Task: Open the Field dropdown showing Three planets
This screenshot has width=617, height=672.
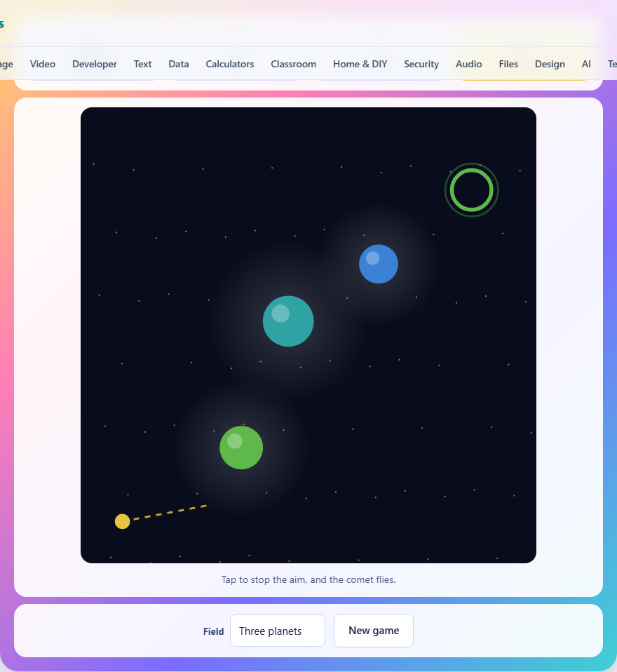Action: pyautogui.click(x=277, y=631)
